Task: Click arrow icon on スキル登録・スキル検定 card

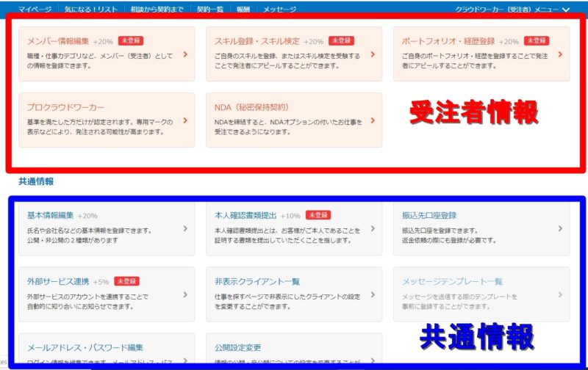Action: (373, 54)
